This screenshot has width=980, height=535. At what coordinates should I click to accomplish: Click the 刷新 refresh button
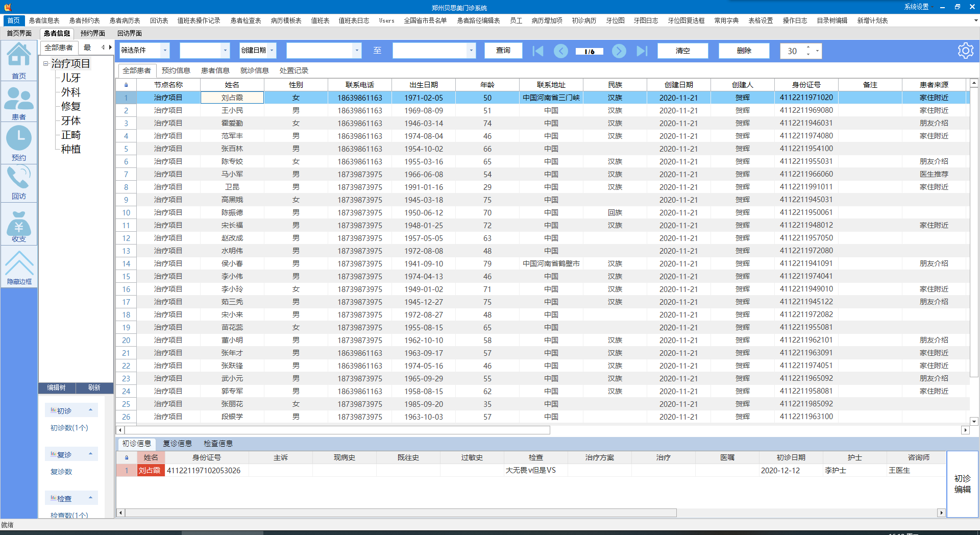pyautogui.click(x=94, y=388)
